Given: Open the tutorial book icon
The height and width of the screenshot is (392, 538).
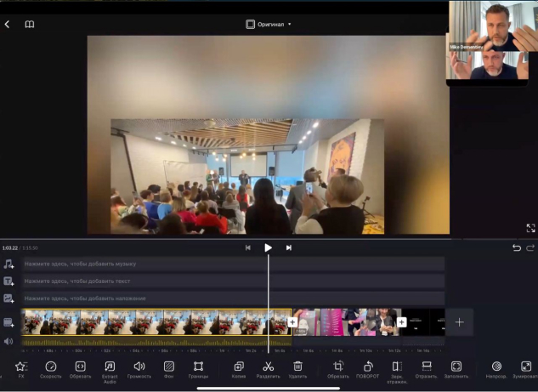Looking at the screenshot, I should [x=30, y=24].
